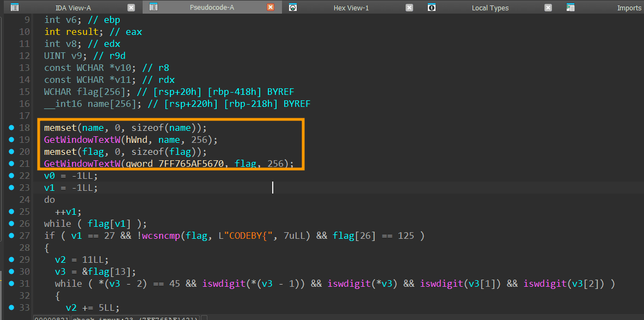This screenshot has width=644, height=320.
Task: Click the Local Types tab icon
Action: tap(432, 8)
